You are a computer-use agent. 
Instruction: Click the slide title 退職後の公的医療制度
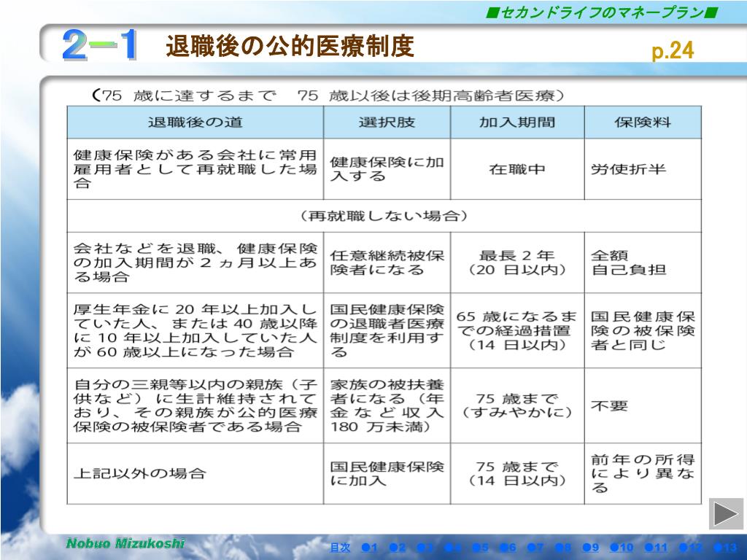(290, 46)
